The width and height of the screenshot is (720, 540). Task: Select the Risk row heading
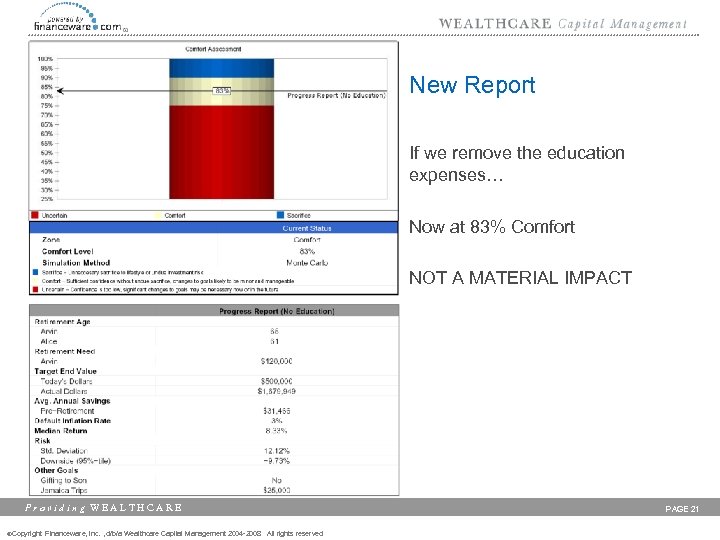42,441
